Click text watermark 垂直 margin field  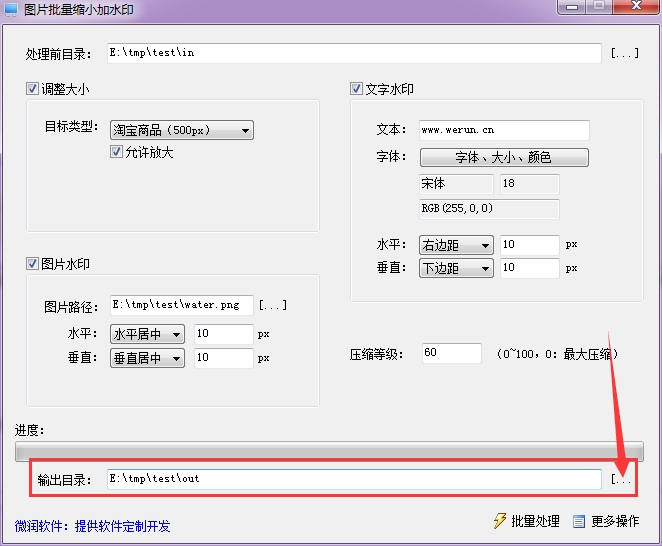click(x=530, y=268)
